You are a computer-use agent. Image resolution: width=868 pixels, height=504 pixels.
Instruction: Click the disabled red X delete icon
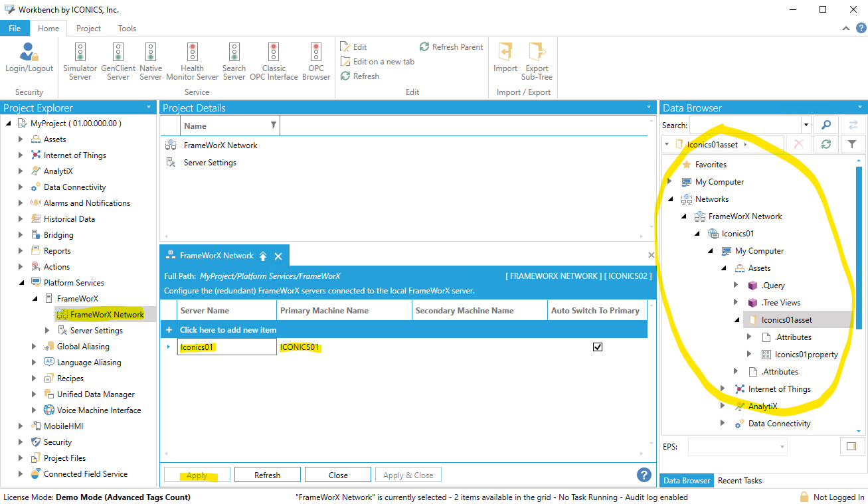click(x=799, y=144)
